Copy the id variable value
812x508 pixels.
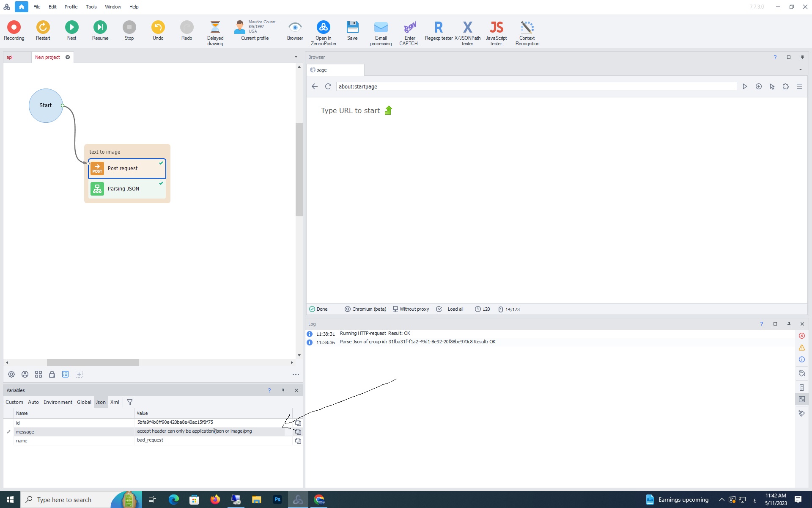298,422
